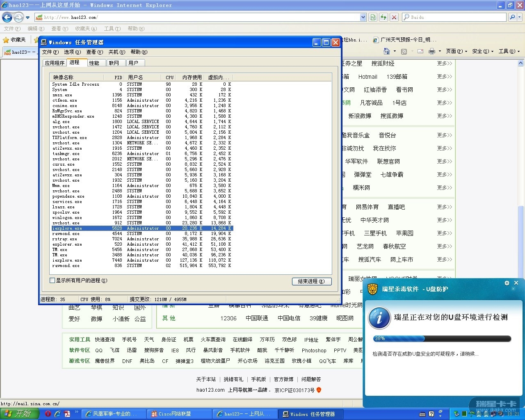The image size is (525, 420).
Task: Switch to the 性能 tab in Task Manager
Action: click(94, 63)
